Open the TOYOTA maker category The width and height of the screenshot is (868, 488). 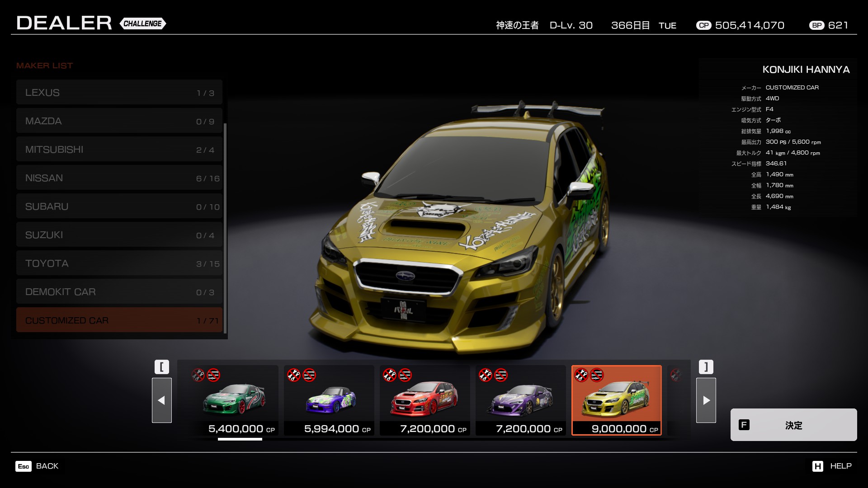pos(119,263)
